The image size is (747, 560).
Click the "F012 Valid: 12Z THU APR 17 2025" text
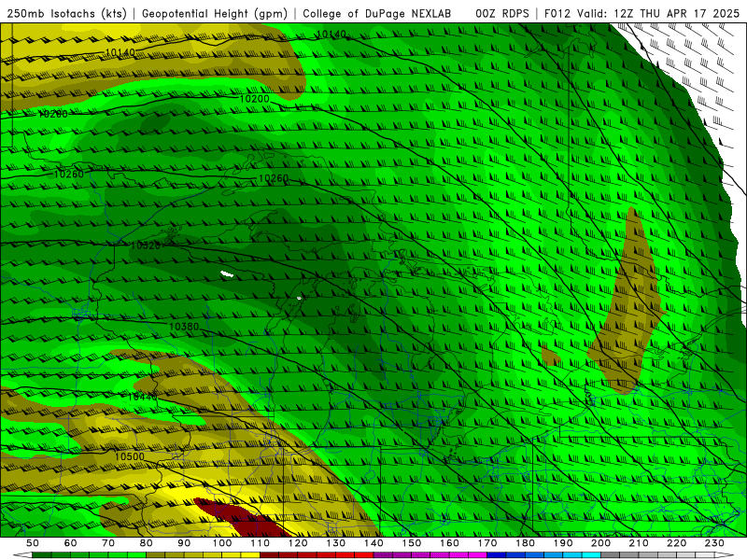(x=641, y=14)
